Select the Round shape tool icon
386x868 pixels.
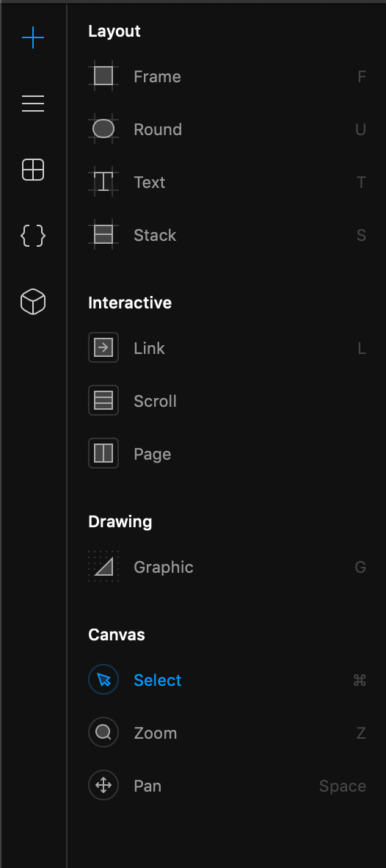(x=103, y=129)
